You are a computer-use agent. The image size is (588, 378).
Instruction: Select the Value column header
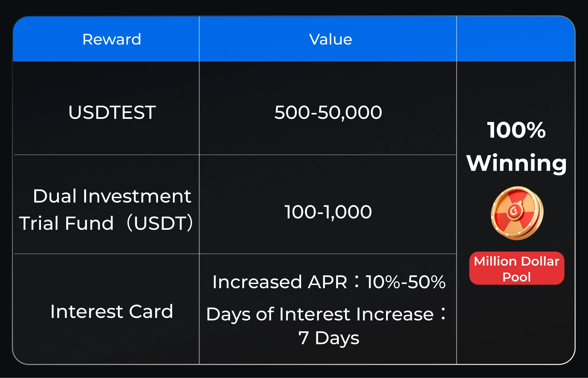pos(331,39)
